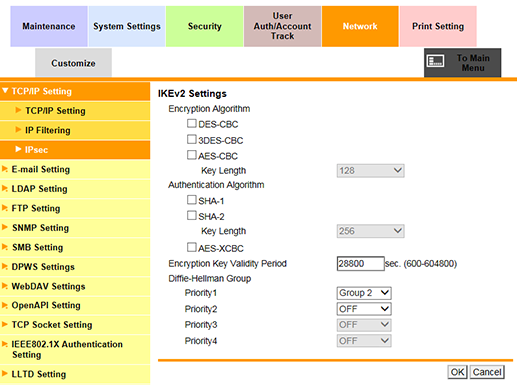Check the AES-CBC encryption algorithm box
The height and width of the screenshot is (385, 517).
192,155
